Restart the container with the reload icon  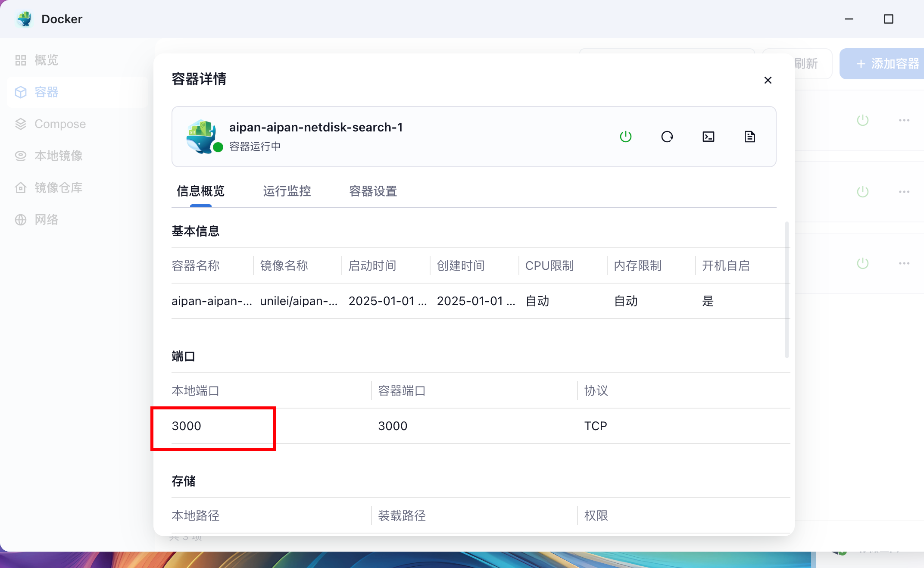[x=667, y=137]
